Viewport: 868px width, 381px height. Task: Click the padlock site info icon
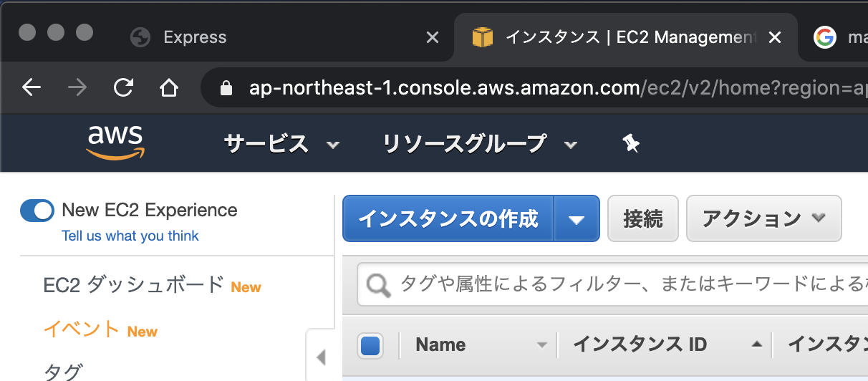point(226,88)
